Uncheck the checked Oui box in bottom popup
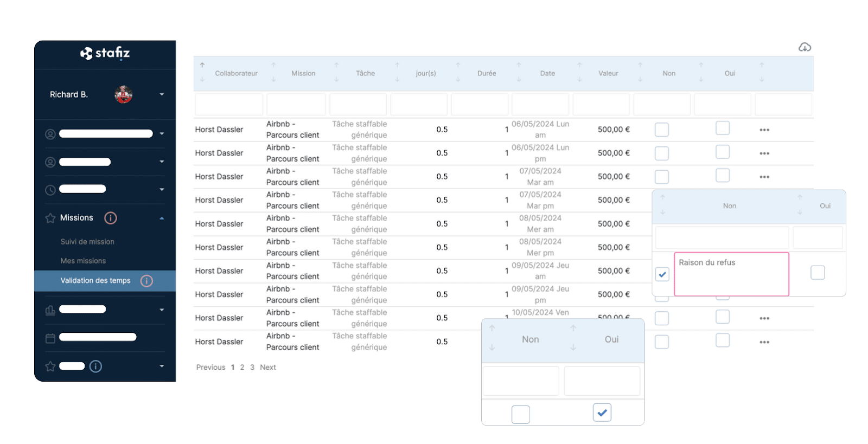The width and height of the screenshot is (868, 444). click(x=602, y=413)
